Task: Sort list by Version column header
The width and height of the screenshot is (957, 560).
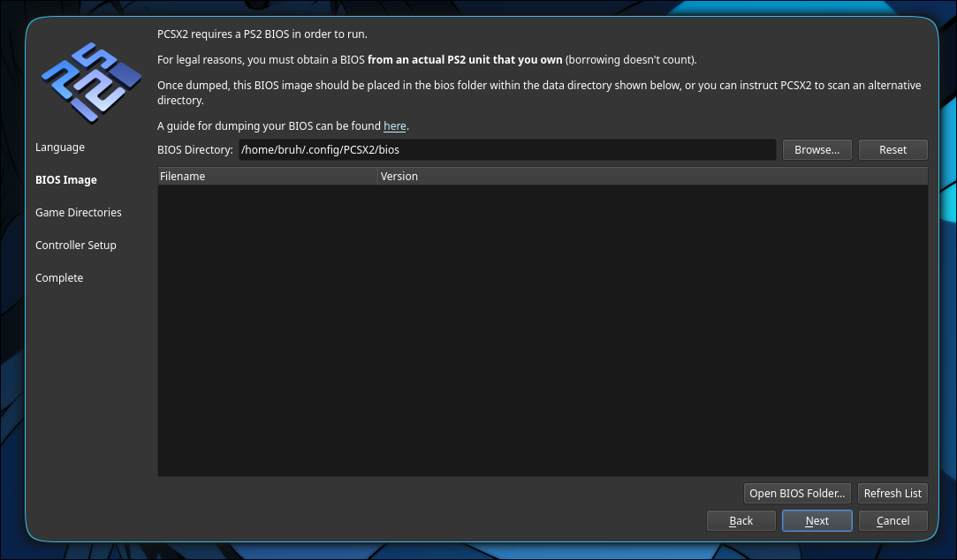Action: click(x=652, y=177)
